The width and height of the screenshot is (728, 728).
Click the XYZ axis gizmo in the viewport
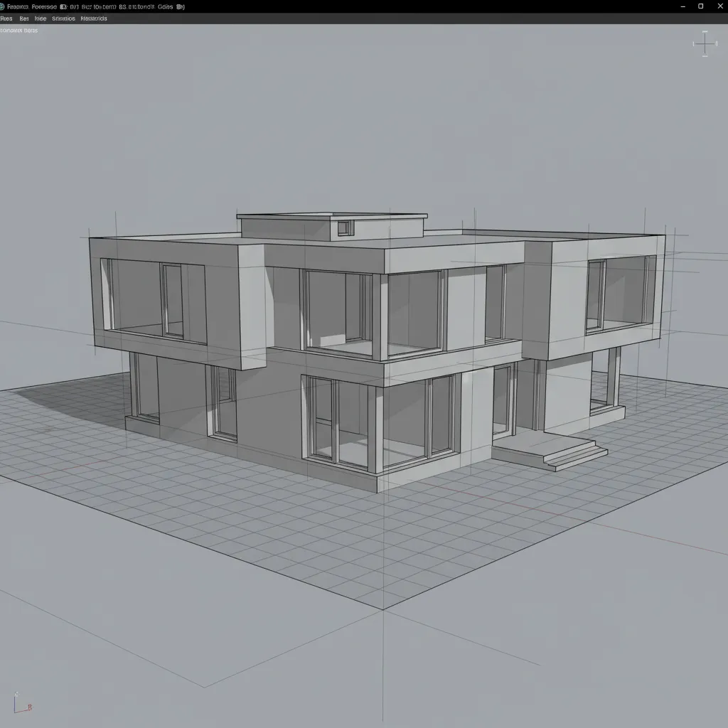[x=22, y=703]
